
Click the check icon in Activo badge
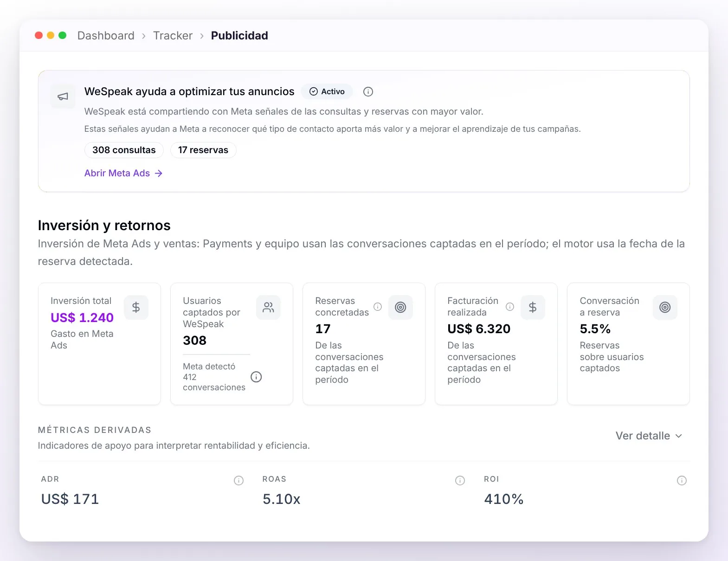pyautogui.click(x=314, y=91)
